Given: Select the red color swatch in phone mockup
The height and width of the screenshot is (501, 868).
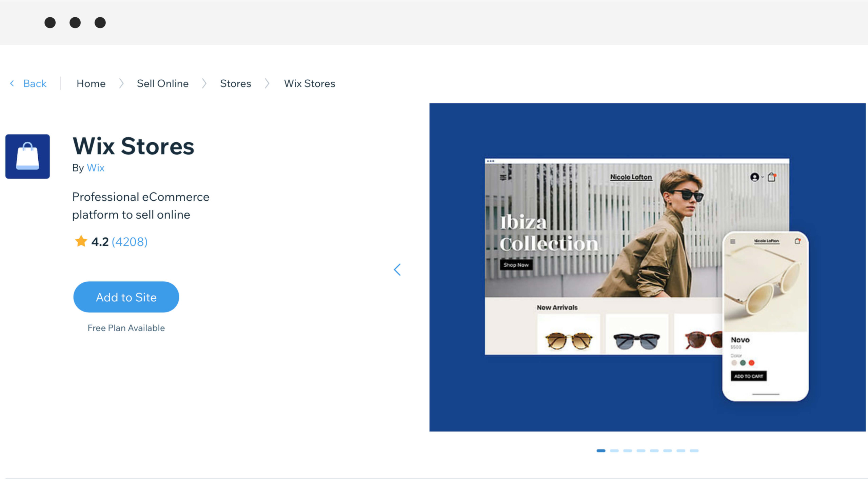Looking at the screenshot, I should coord(751,363).
